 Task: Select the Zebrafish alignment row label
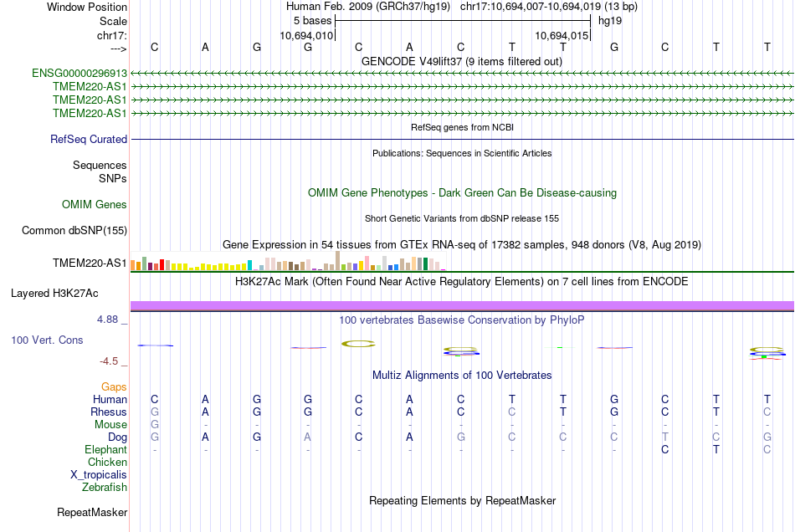[105, 487]
